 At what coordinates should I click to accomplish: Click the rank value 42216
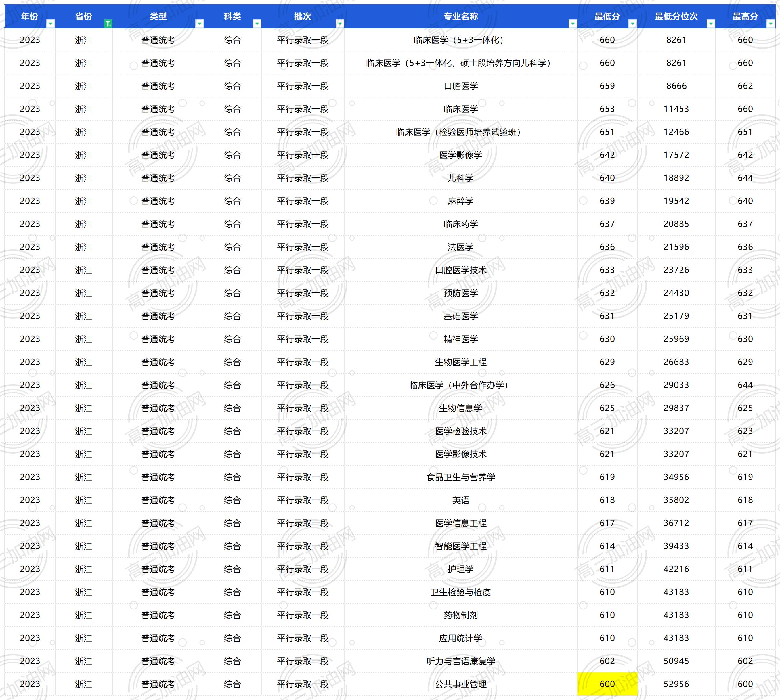coord(676,569)
